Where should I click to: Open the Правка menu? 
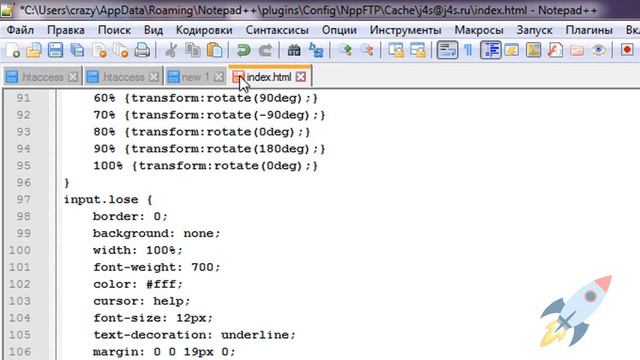(x=66, y=30)
